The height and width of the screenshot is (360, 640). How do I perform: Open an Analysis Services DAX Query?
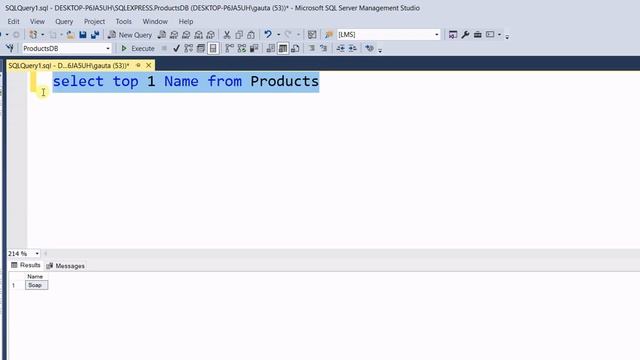pyautogui.click(x=211, y=35)
